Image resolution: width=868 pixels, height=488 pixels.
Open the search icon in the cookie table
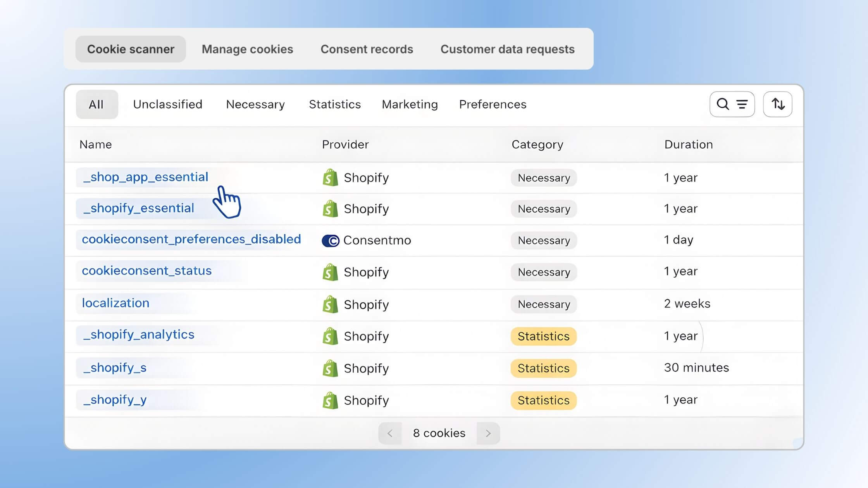point(723,104)
